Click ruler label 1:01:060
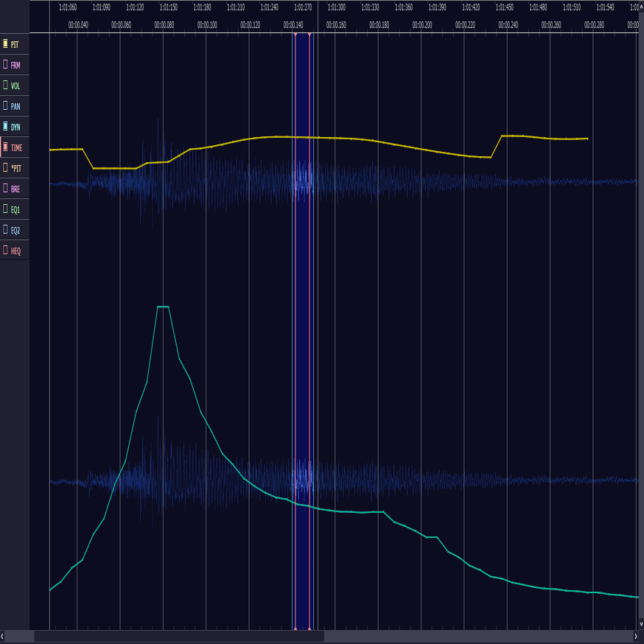 click(68, 7)
